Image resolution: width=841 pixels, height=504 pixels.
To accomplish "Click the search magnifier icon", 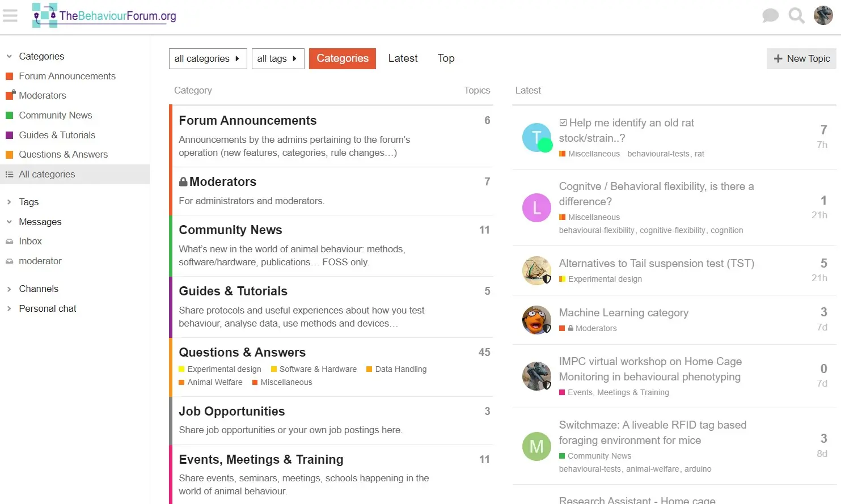I will coord(796,16).
